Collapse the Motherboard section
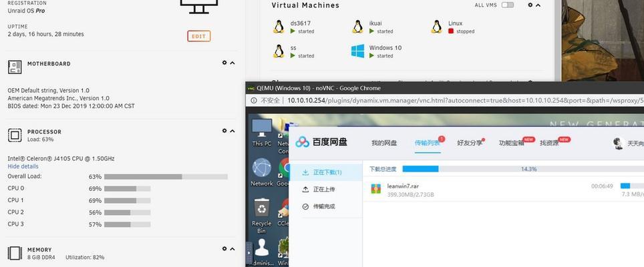 point(232,63)
